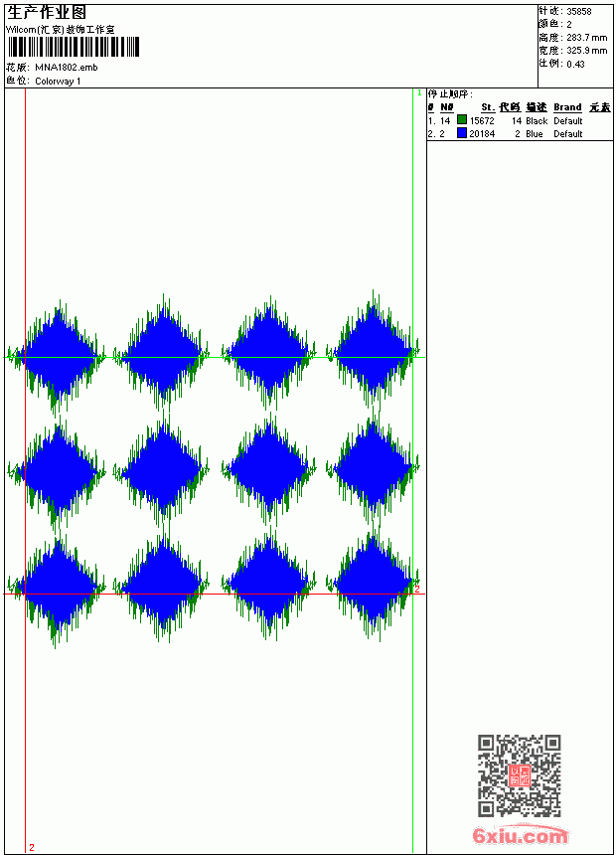Click the width value 325.9 mm

(x=586, y=51)
